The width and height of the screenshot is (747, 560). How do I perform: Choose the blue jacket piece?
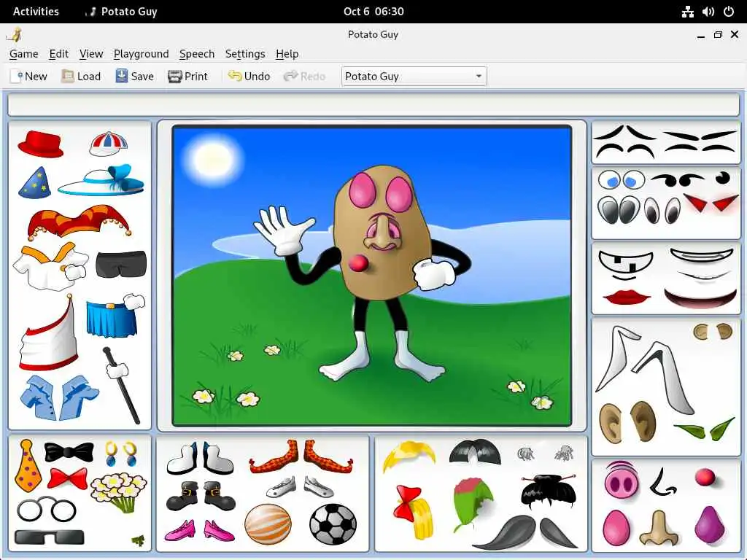pos(60,397)
